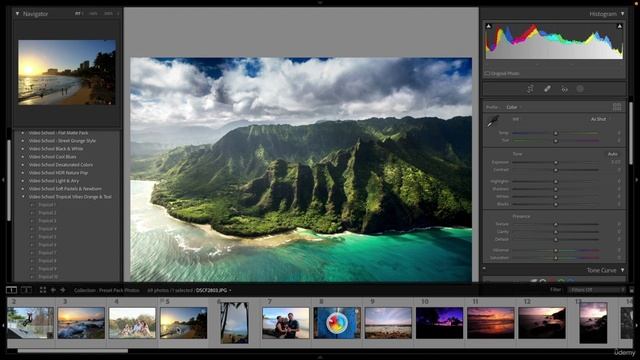Click the right panel vertical scrollbar
This screenshot has width=640, height=360.
(x=631, y=133)
